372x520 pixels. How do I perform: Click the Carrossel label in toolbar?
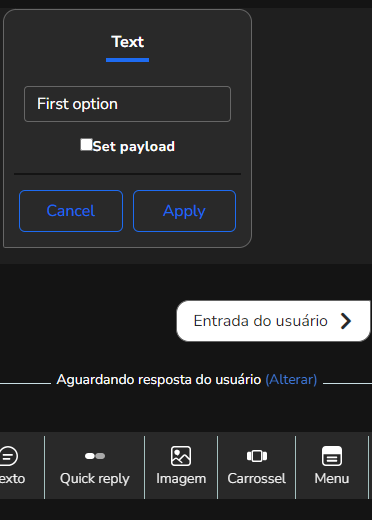click(257, 479)
